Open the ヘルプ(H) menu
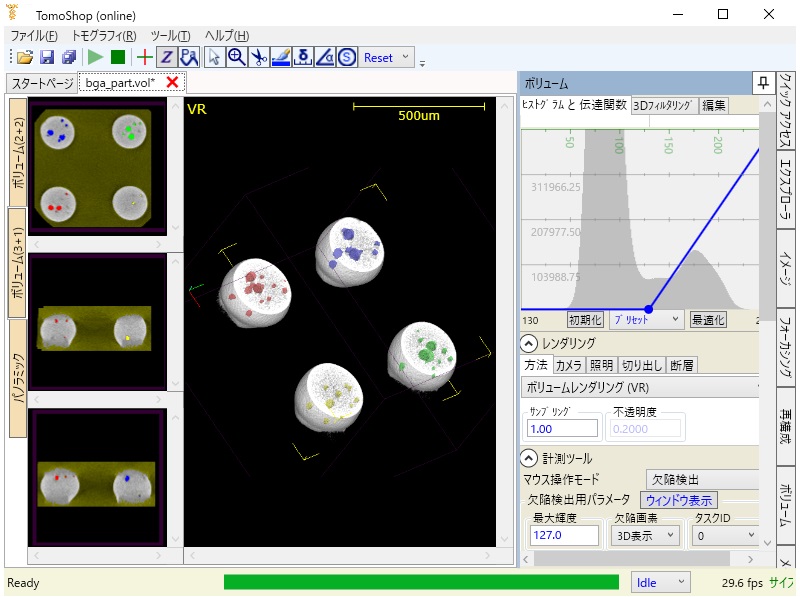The image size is (800, 597). tap(227, 36)
